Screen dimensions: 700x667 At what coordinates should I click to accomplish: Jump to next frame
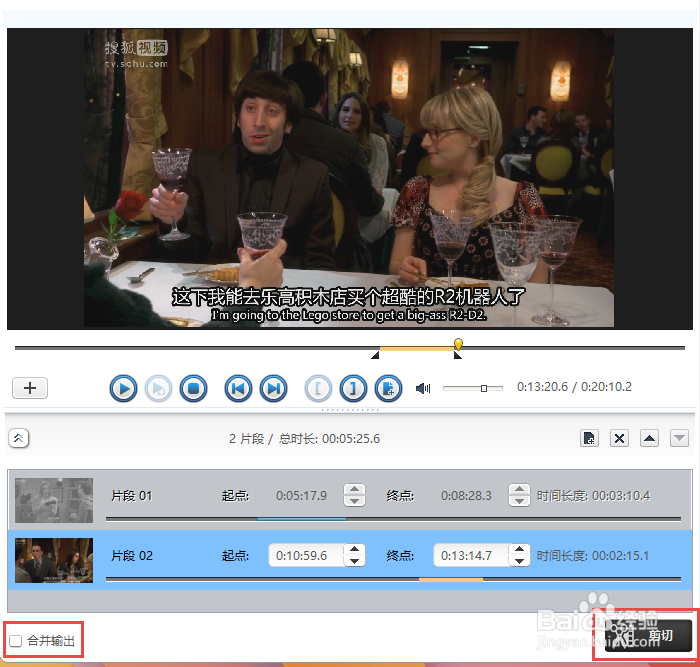(273, 388)
